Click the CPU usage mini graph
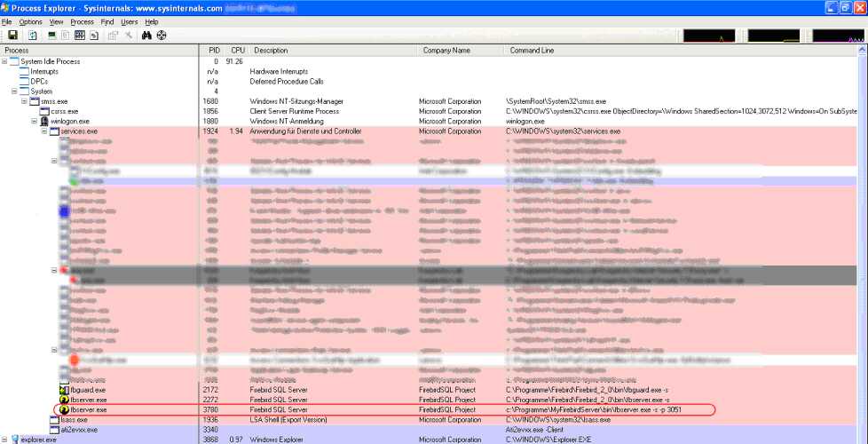Screen dimensions: 868x444 pos(709,36)
